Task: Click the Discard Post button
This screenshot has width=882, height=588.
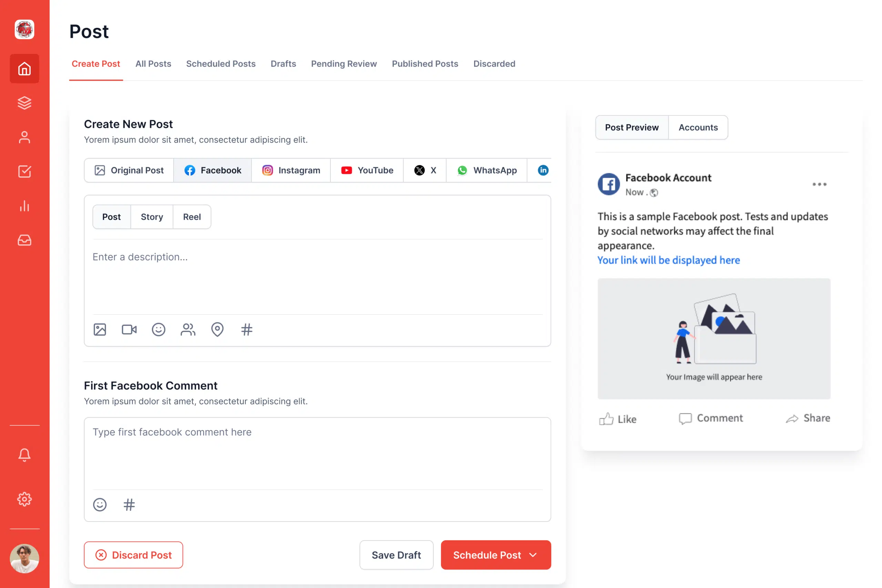Action: [133, 555]
